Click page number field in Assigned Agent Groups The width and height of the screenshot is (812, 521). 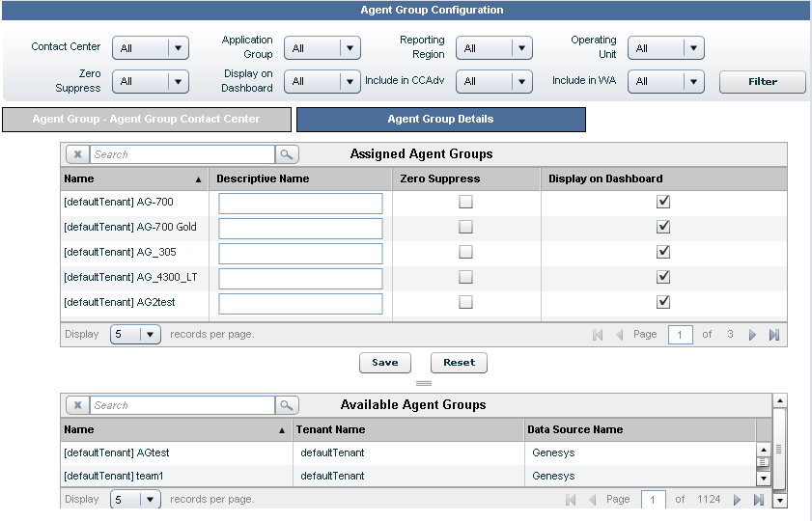[681, 335]
